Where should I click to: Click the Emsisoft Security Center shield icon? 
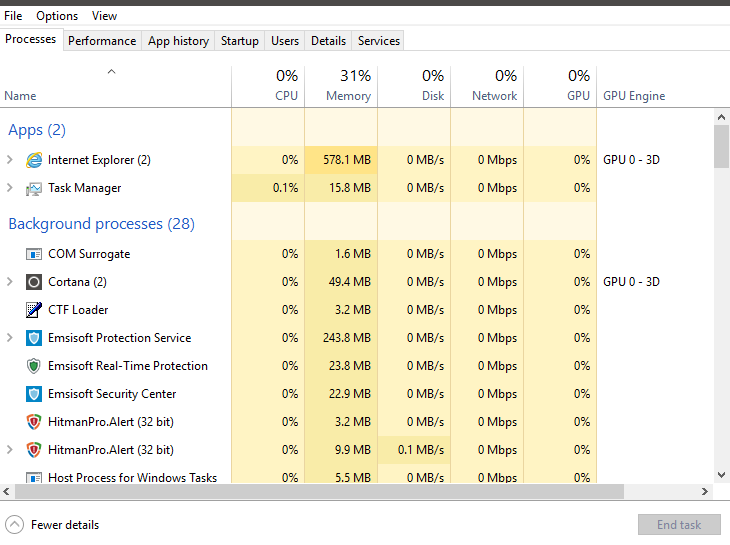pos(34,394)
